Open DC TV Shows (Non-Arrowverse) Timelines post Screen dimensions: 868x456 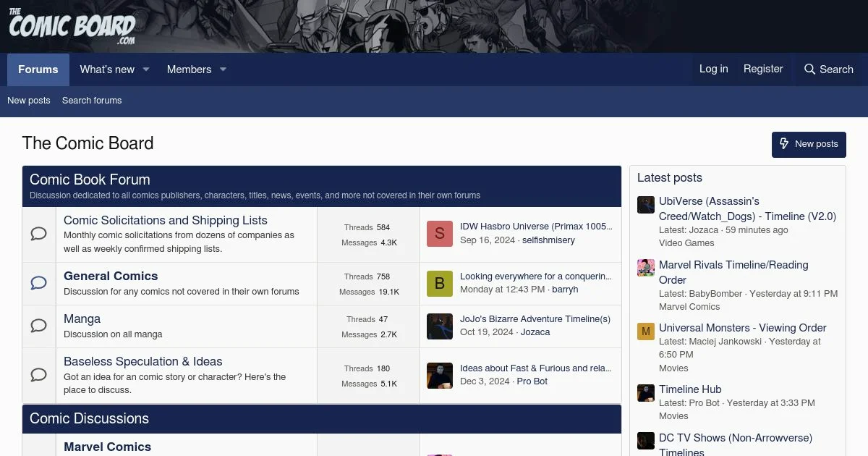[736, 444]
